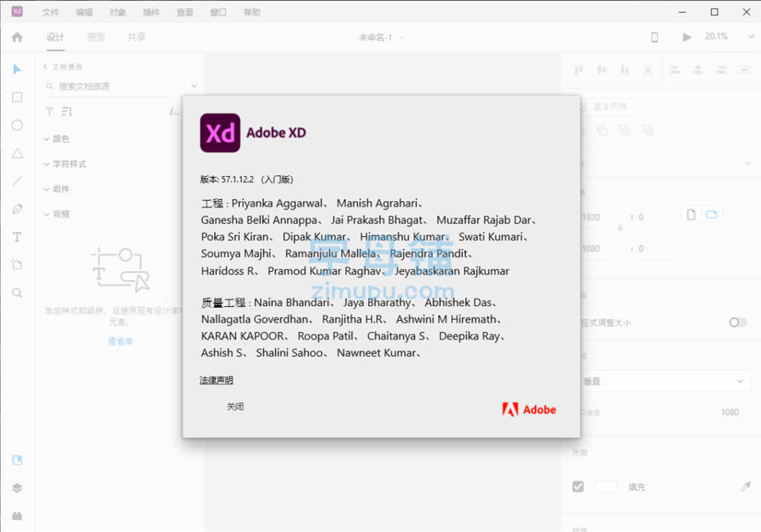This screenshot has height=532, width=761.
Task: Click the sort order icon in assets
Action: coord(67,111)
